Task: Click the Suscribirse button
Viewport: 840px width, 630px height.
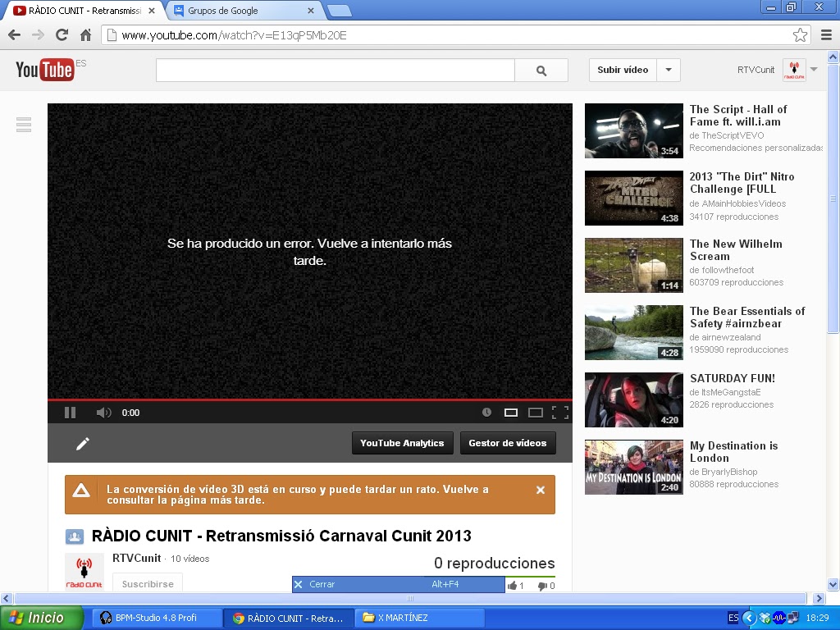Action: [148, 583]
